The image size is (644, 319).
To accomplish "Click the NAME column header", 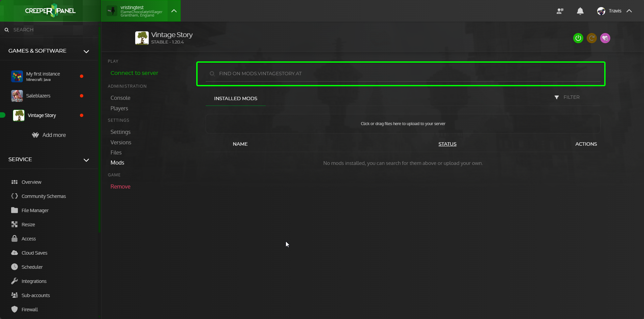I will pos(240,144).
